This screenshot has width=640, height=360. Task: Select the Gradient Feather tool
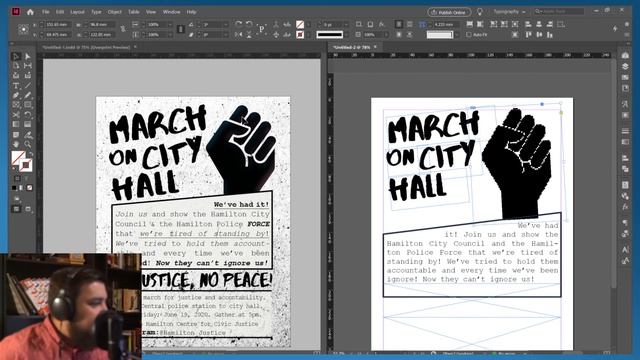click(27, 125)
